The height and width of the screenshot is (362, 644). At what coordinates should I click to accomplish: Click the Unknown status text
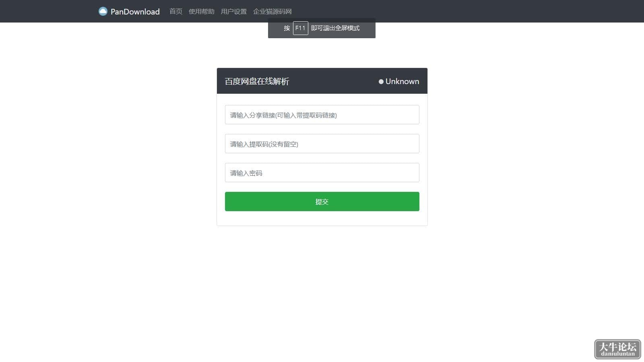pyautogui.click(x=402, y=81)
